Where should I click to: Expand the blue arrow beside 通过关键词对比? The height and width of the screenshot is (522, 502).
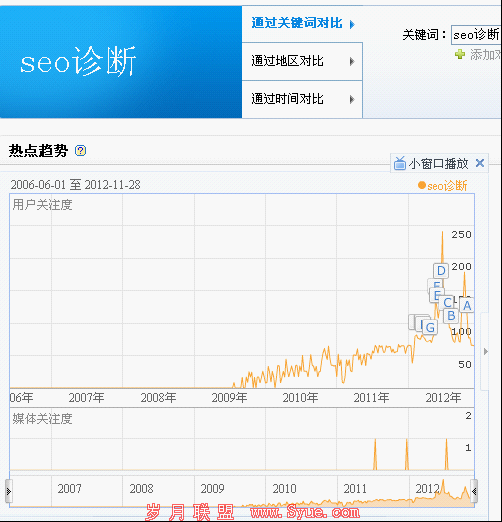tap(352, 24)
